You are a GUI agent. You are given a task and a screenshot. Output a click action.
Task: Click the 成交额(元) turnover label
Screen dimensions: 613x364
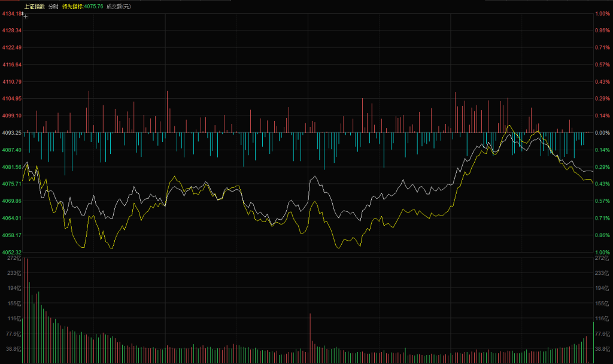[119, 6]
